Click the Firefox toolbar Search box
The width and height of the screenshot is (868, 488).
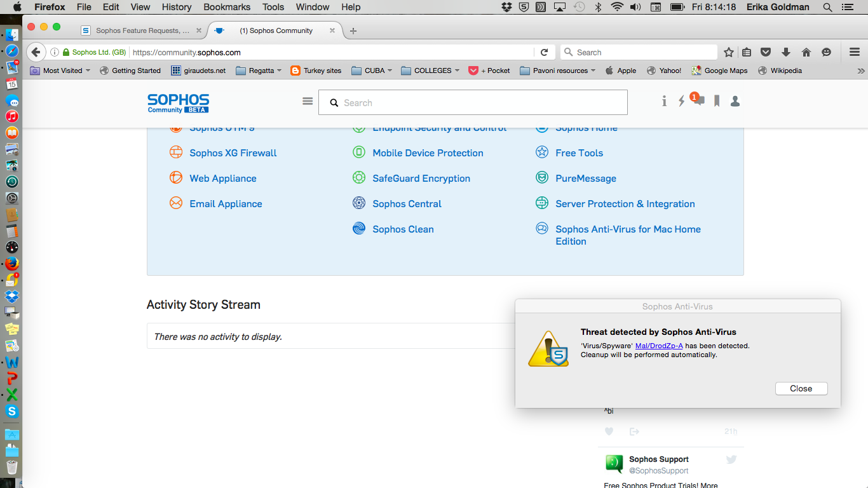(x=639, y=52)
